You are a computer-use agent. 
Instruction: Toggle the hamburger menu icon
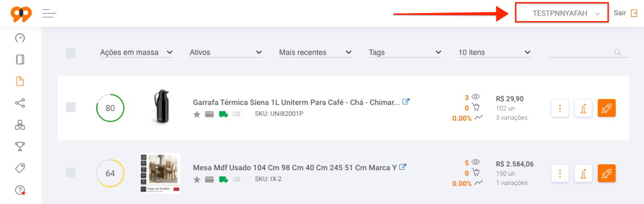[x=49, y=14]
